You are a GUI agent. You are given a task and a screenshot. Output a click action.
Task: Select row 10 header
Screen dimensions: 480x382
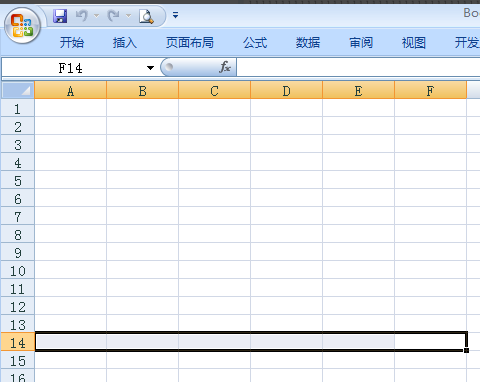pos(18,271)
